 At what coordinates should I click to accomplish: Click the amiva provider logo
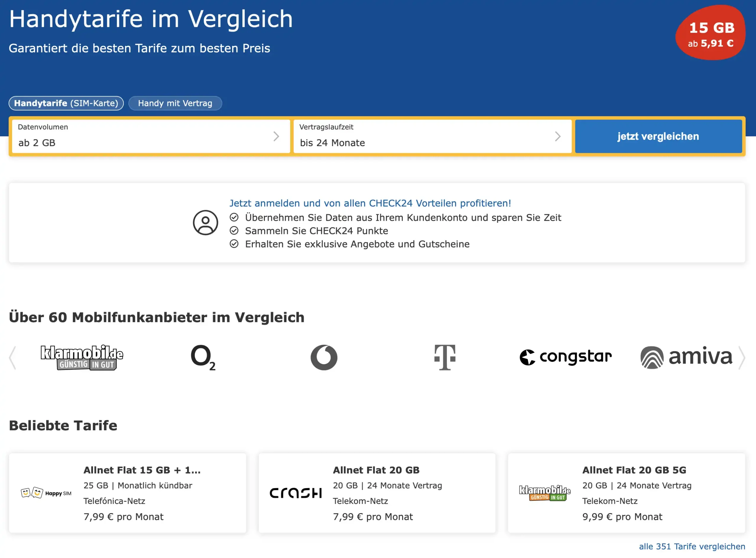coord(686,357)
